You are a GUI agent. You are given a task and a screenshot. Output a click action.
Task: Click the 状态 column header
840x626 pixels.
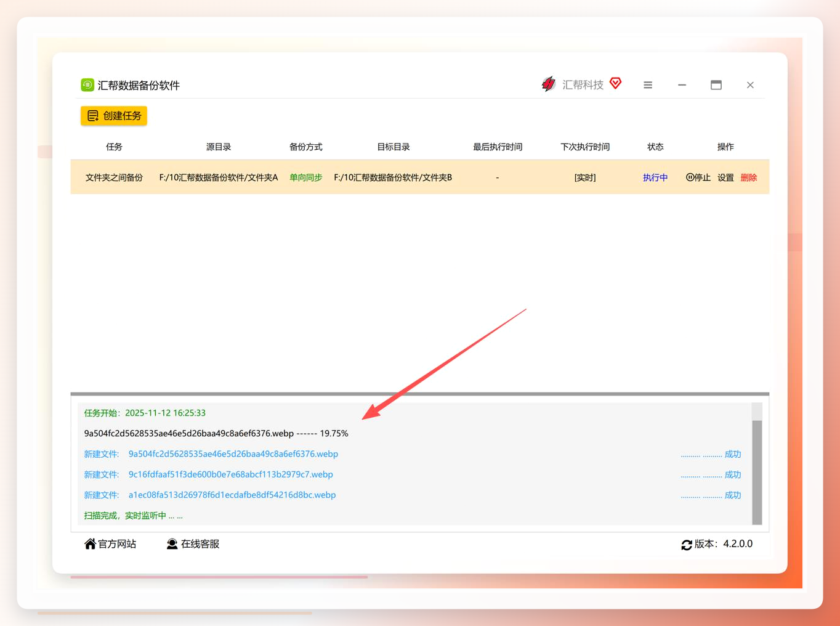(655, 147)
